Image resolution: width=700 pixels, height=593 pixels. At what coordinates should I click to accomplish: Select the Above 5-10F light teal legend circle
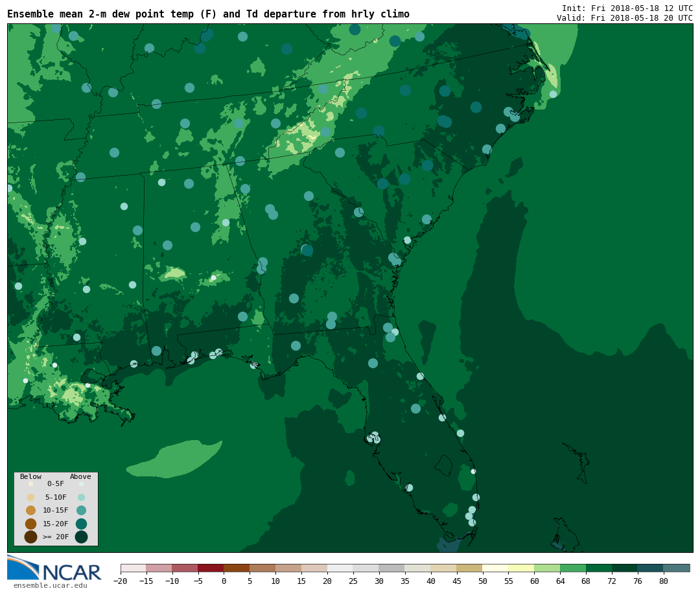[x=81, y=497]
